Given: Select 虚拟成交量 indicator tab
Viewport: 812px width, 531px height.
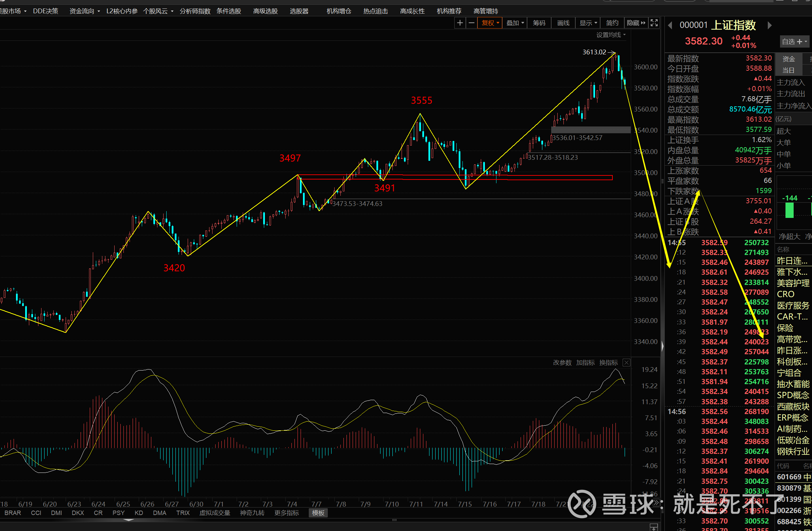Looking at the screenshot, I should pos(215,513).
